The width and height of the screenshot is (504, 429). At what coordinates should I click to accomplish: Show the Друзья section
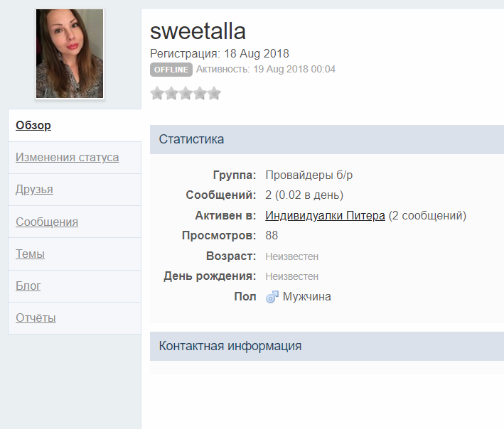tap(34, 190)
